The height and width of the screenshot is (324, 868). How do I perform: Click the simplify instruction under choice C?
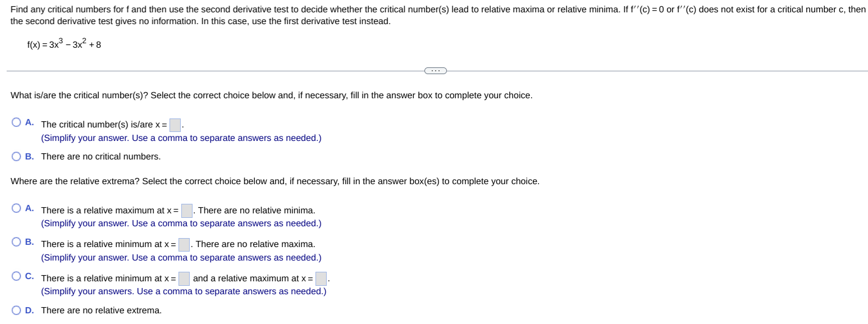[x=183, y=291]
